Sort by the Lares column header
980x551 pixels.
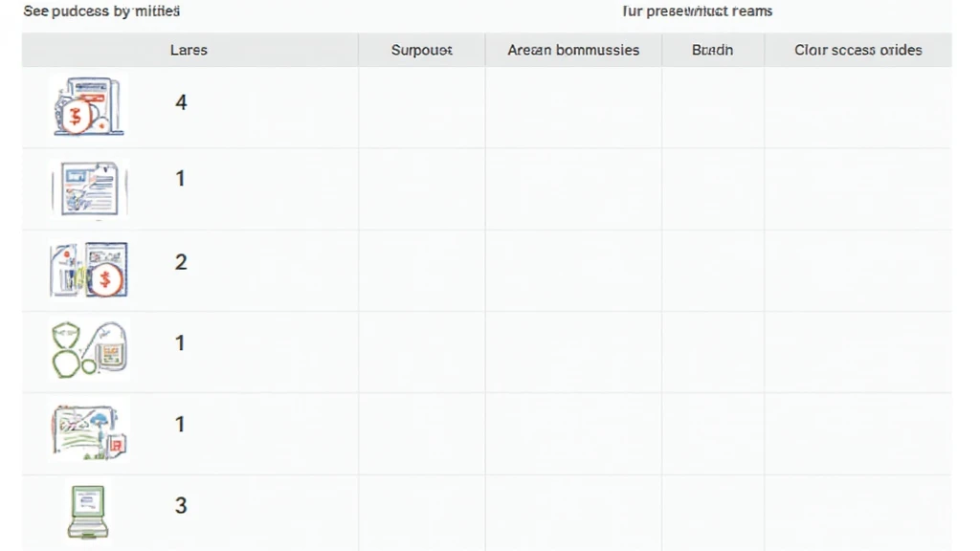coord(189,50)
